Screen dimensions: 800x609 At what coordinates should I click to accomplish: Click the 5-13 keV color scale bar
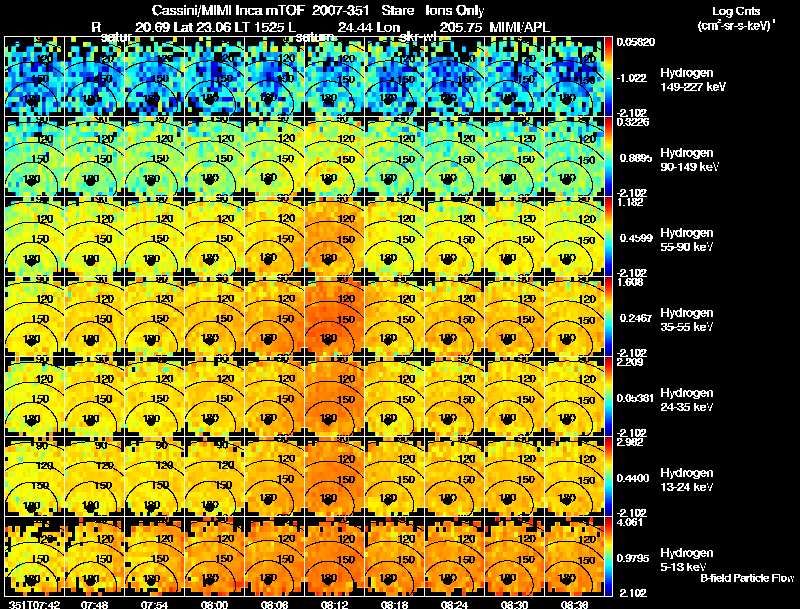(608, 557)
